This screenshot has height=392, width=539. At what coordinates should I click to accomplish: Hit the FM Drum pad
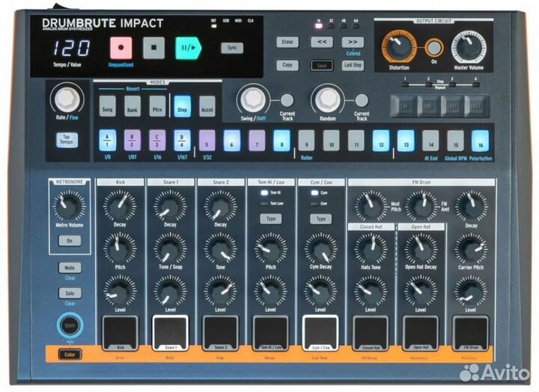point(471,333)
